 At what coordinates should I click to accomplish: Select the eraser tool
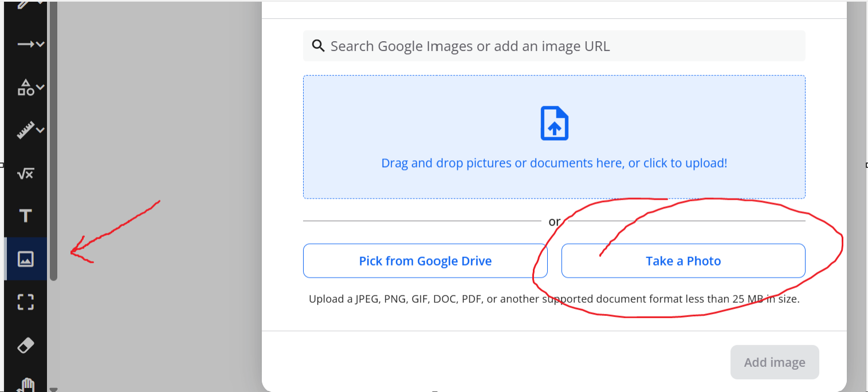click(25, 345)
